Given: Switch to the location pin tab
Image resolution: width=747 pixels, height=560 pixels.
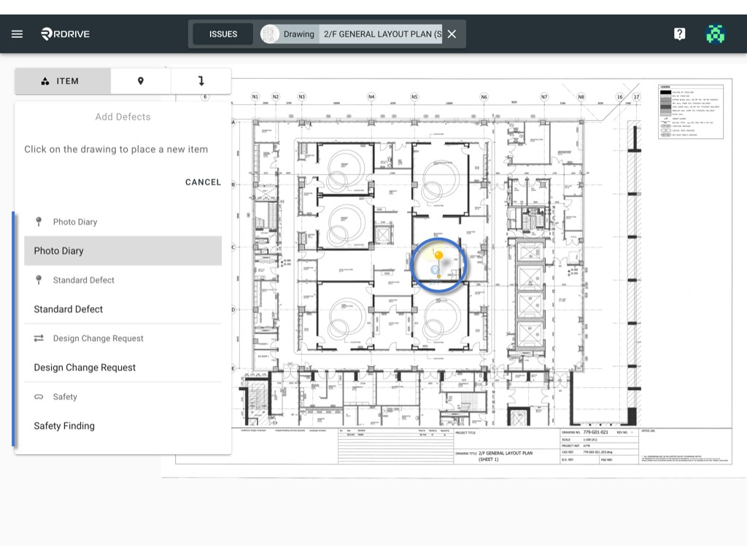Looking at the screenshot, I should tap(141, 81).
